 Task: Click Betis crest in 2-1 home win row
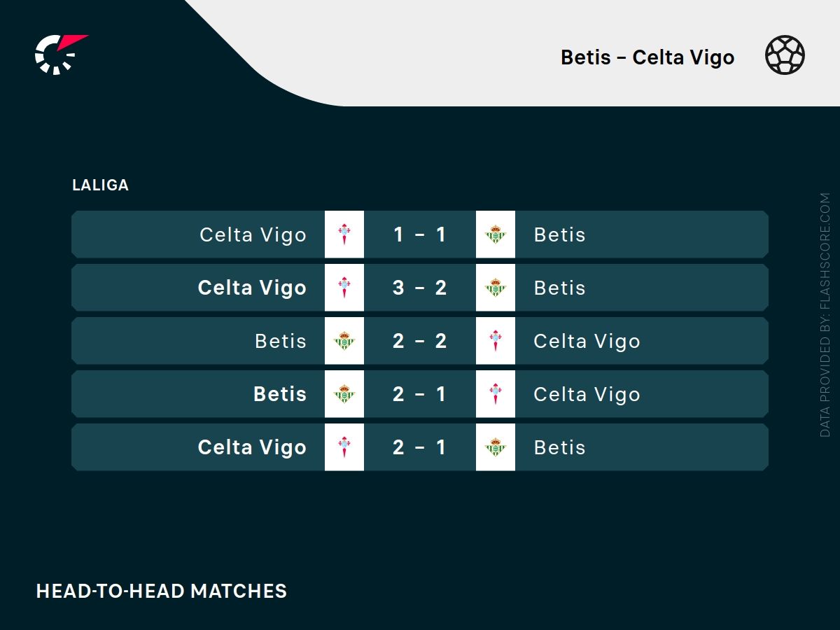tap(344, 394)
